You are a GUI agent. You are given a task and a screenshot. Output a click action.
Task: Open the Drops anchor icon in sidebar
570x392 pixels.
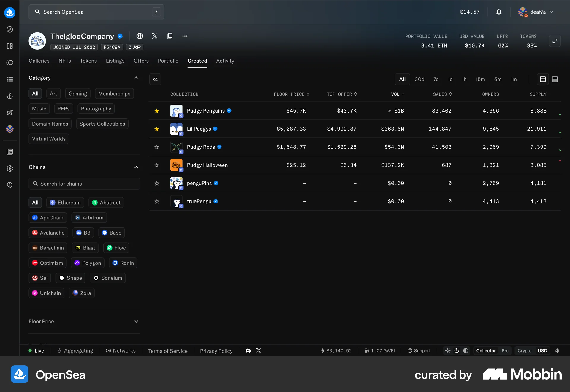[10, 96]
